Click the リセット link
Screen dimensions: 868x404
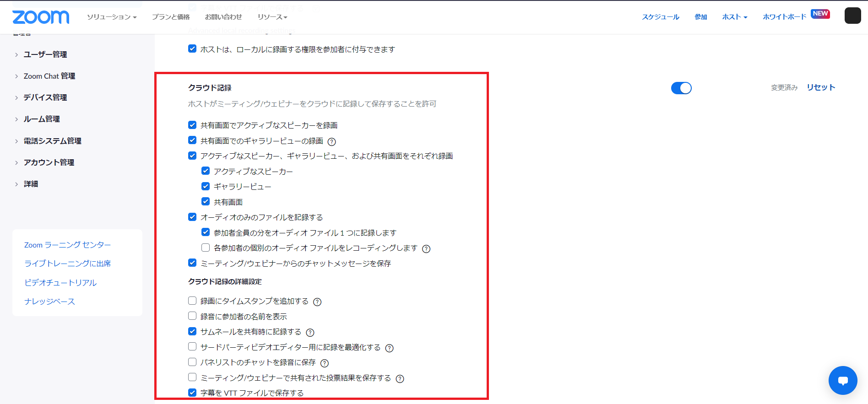click(x=821, y=87)
